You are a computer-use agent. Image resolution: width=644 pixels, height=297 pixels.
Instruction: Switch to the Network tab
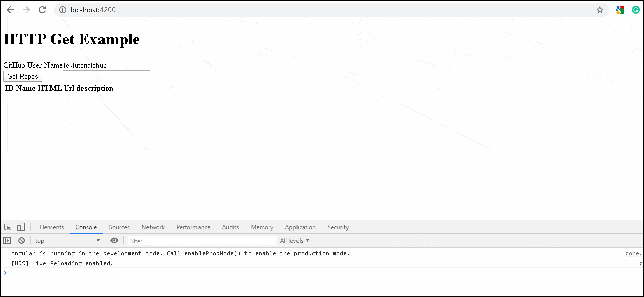pos(153,227)
